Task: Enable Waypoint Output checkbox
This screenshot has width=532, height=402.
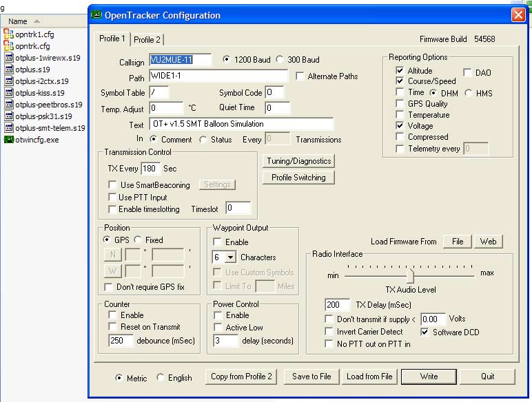Action: [x=217, y=242]
